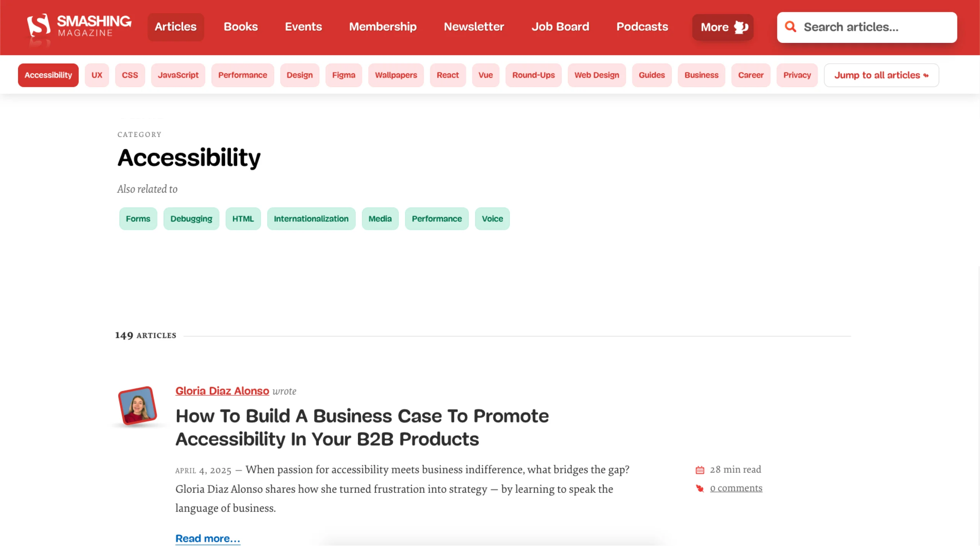Click Jump to all articles
This screenshot has height=546, width=980.
click(x=881, y=75)
